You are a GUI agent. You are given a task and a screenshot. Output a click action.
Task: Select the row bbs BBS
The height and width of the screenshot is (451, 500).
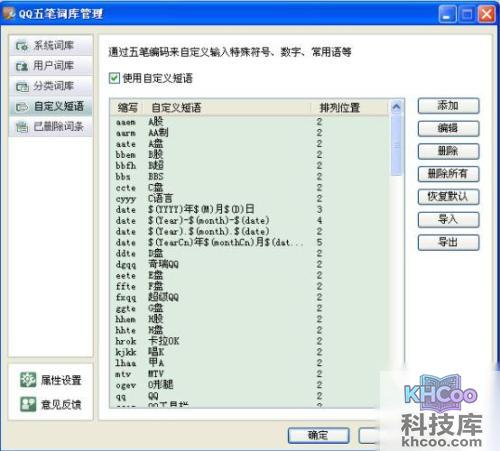250,177
